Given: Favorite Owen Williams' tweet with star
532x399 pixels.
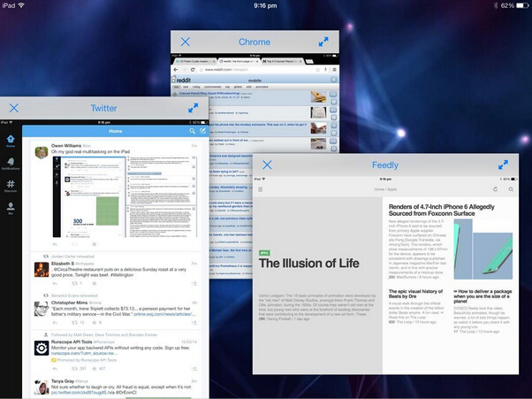Looking at the screenshot, I should click(95, 244).
